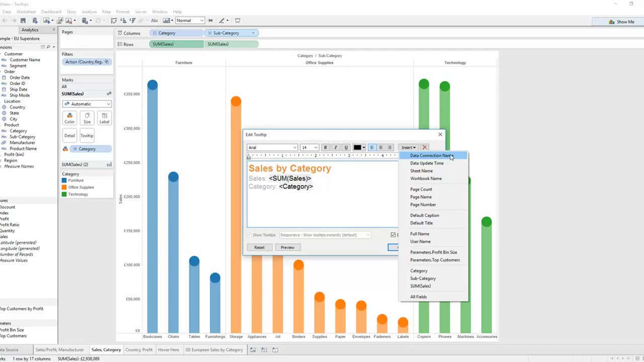The height and width of the screenshot is (362, 644).
Task: Select Workbook Name from Insert menu
Action: (426, 178)
